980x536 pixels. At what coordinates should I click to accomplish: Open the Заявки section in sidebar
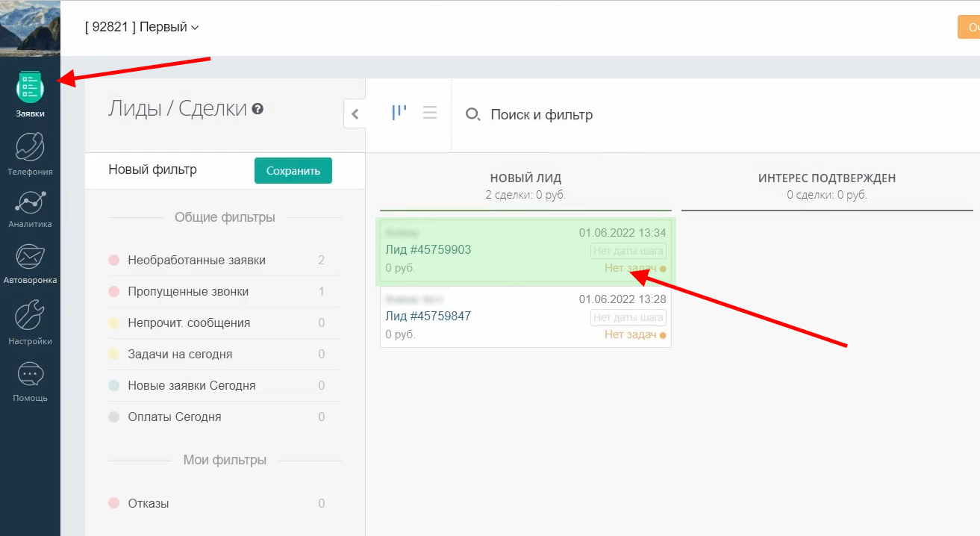[30, 90]
